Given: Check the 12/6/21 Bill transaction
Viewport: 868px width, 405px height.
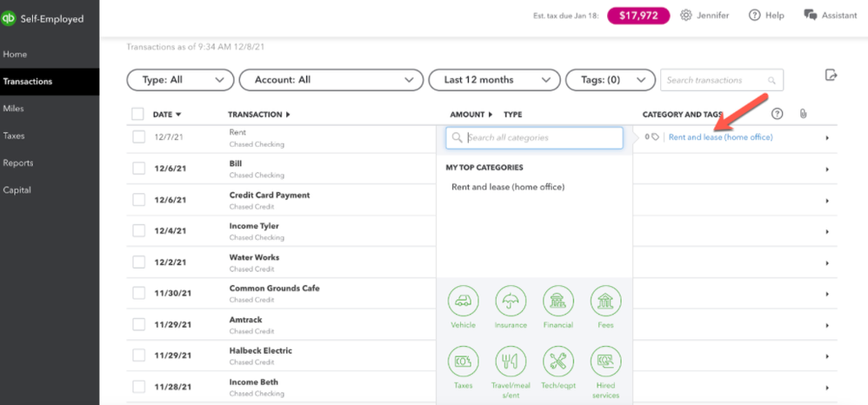Looking at the screenshot, I should tap(138, 169).
